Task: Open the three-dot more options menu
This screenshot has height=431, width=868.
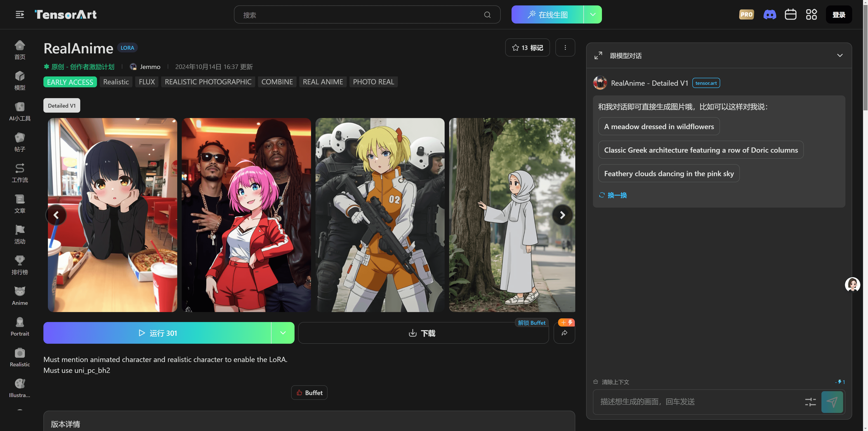Action: [x=565, y=47]
